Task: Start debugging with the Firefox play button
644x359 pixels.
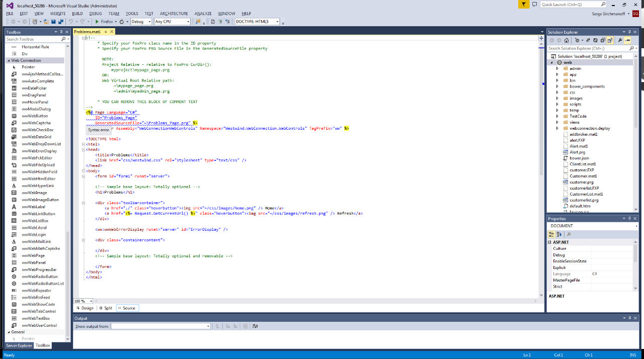Action: tap(97, 22)
